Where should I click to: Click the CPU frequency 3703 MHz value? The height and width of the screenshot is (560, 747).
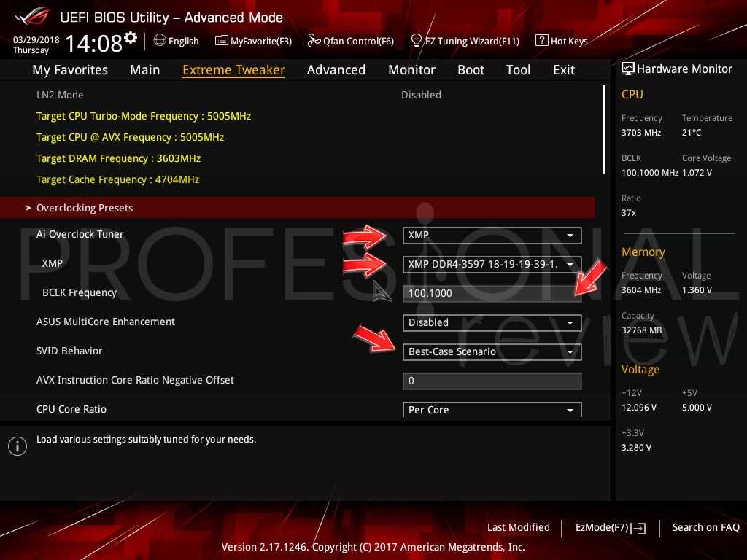641,133
